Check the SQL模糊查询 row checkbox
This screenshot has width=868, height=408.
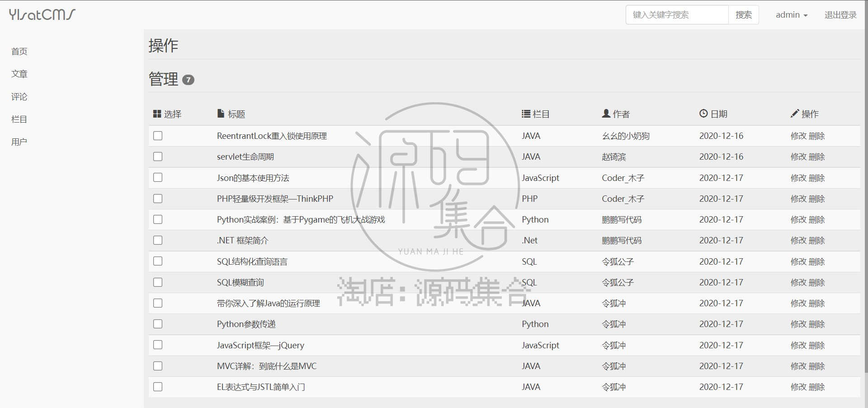(x=158, y=282)
